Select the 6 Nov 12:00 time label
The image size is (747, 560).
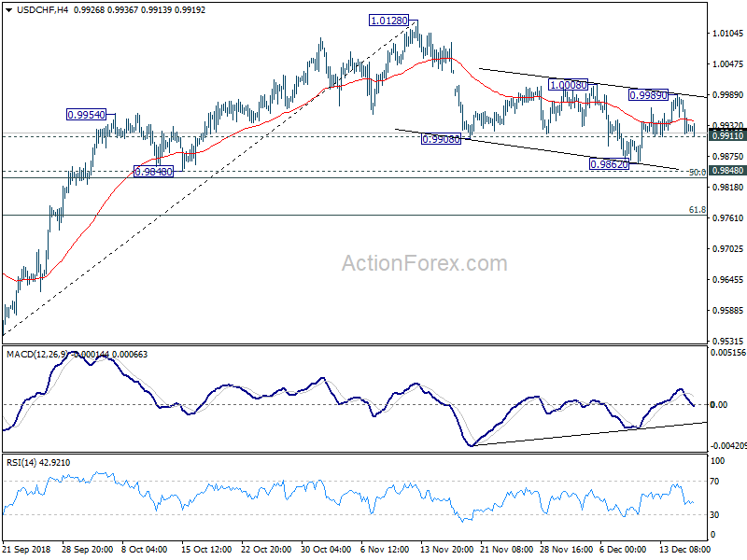click(x=385, y=549)
